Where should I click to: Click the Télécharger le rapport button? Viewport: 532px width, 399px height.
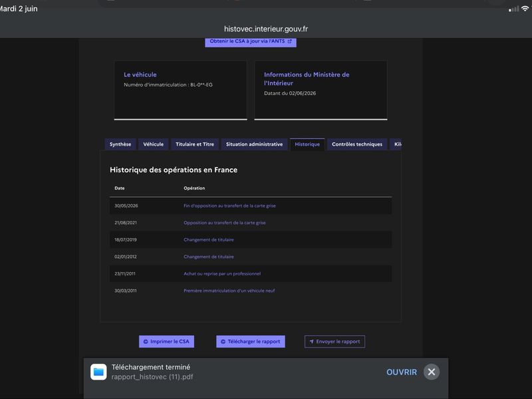251,341
